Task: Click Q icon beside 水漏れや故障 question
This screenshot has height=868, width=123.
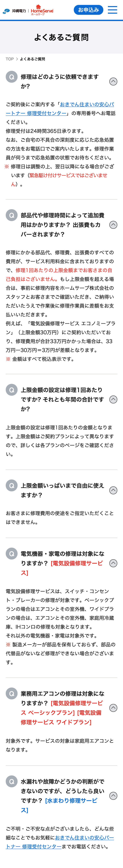Action: pos(12,781)
